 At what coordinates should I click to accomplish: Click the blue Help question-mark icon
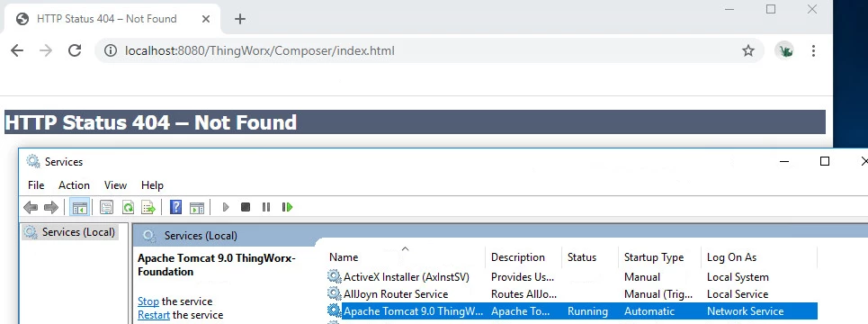175,207
